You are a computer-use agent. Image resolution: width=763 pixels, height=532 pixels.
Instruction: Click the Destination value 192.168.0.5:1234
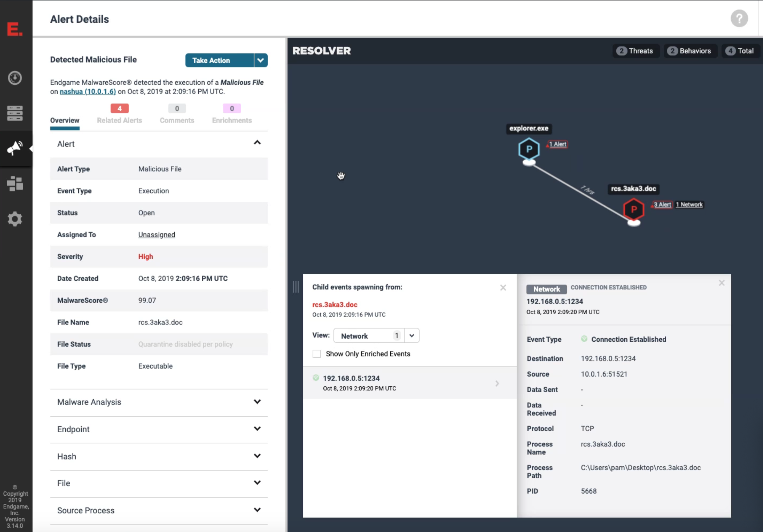coord(608,359)
